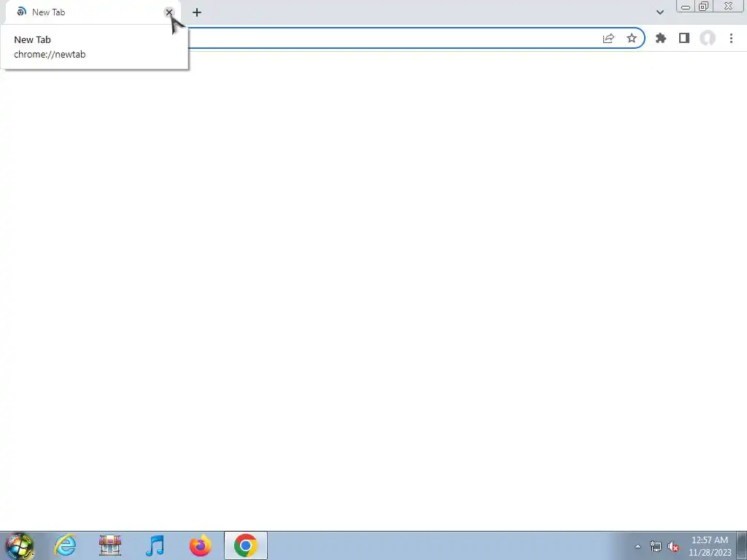Click Show desktop strip by clock
This screenshot has width=747, height=560.
point(742,545)
